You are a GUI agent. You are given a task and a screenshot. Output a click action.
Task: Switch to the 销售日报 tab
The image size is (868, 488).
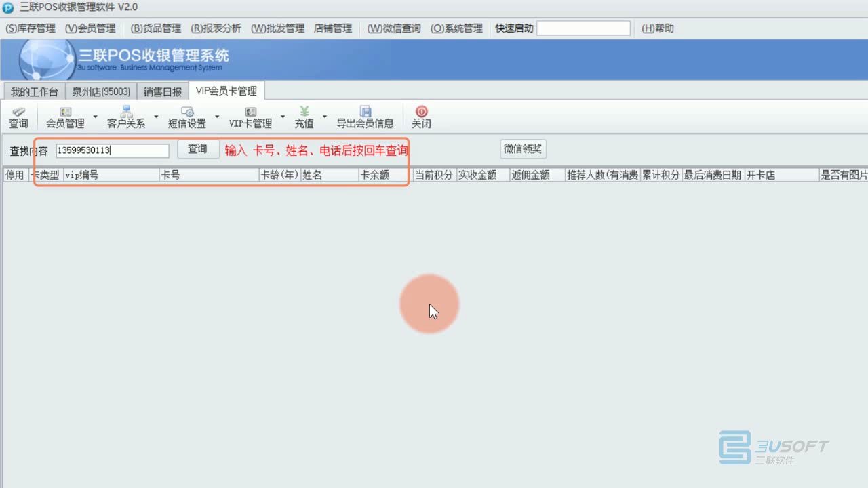pos(163,91)
